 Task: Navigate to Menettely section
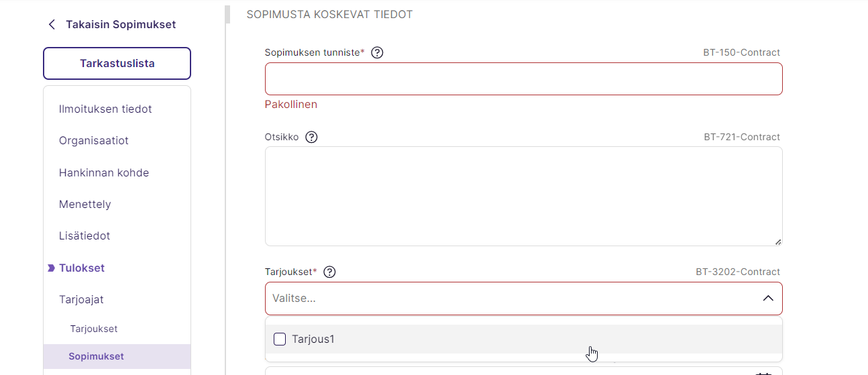[85, 204]
